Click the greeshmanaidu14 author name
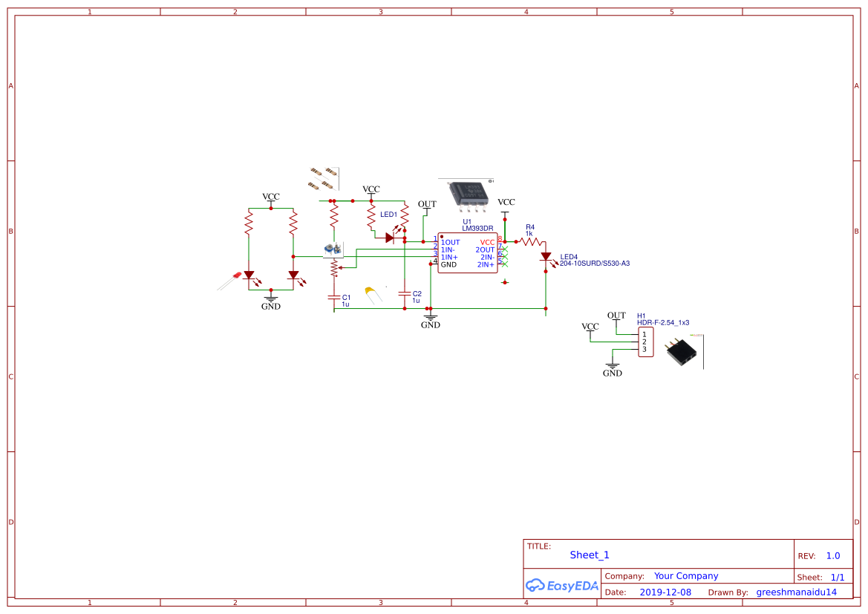This screenshot has height=614, width=868. [x=797, y=592]
